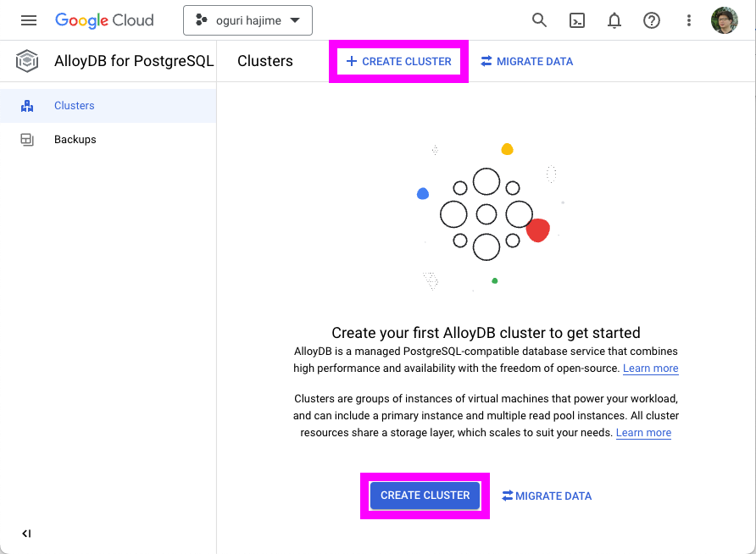Open the help icon
Viewport: 756px width, 554px height.
click(652, 19)
